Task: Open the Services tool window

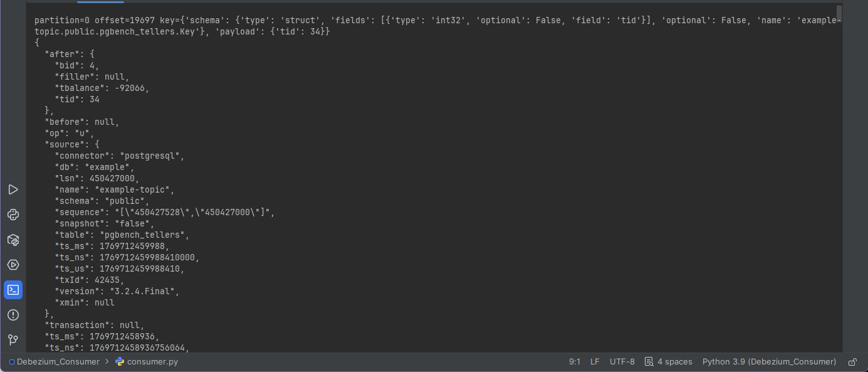Action: tap(13, 265)
